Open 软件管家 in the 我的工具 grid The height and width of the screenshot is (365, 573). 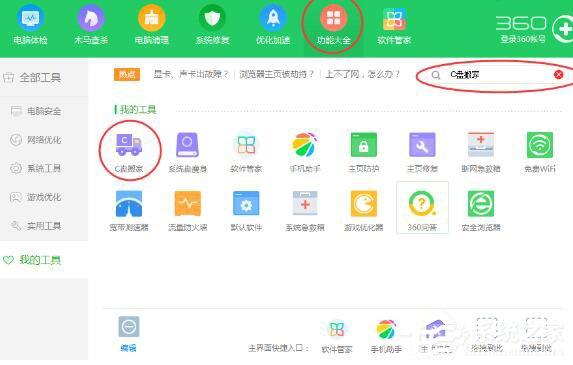(x=246, y=152)
